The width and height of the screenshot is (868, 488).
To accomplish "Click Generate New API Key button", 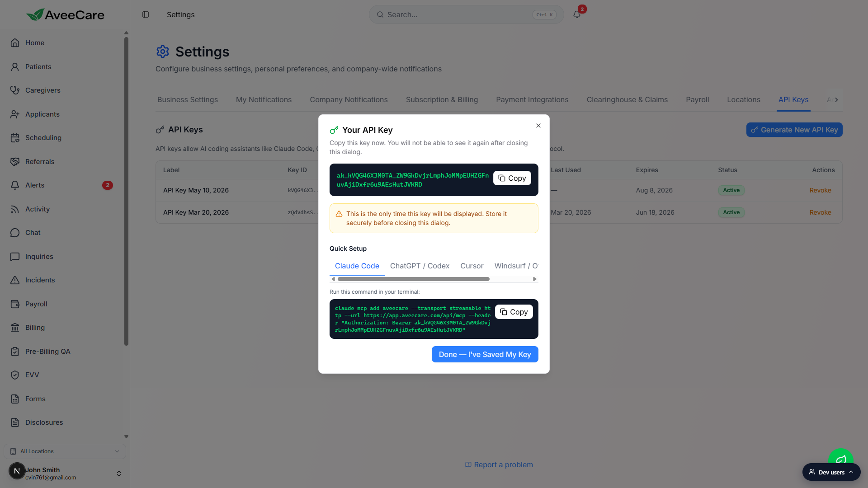I will [x=794, y=130].
